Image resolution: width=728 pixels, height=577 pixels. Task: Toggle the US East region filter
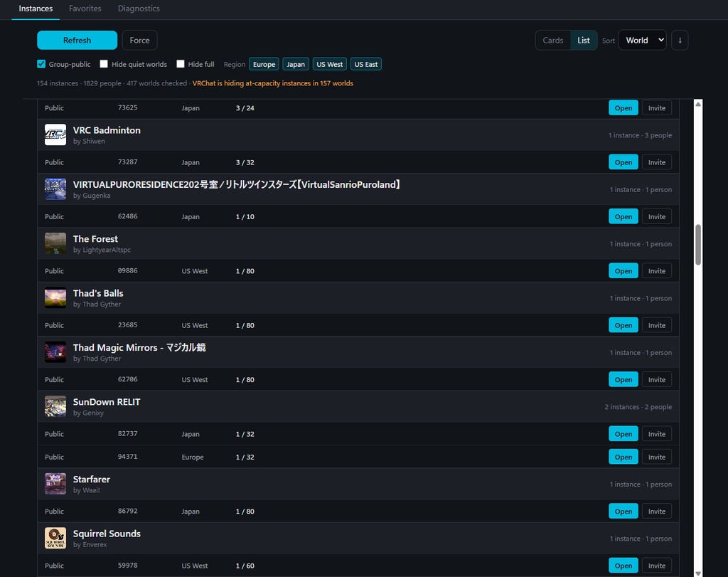coord(366,64)
